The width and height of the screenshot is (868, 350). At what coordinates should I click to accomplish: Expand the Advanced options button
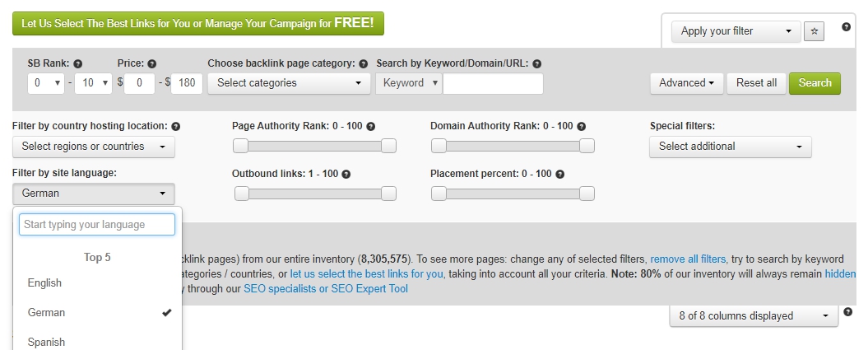click(686, 83)
